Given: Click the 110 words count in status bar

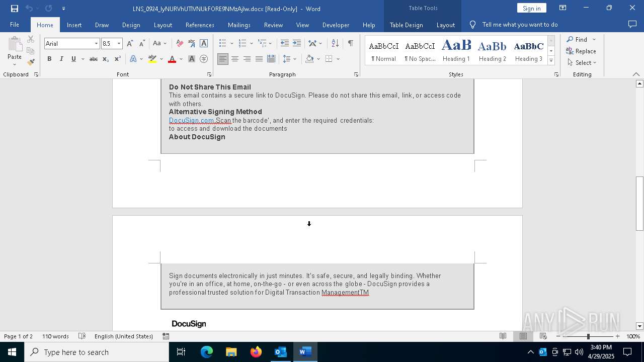Looking at the screenshot, I should [x=55, y=336].
